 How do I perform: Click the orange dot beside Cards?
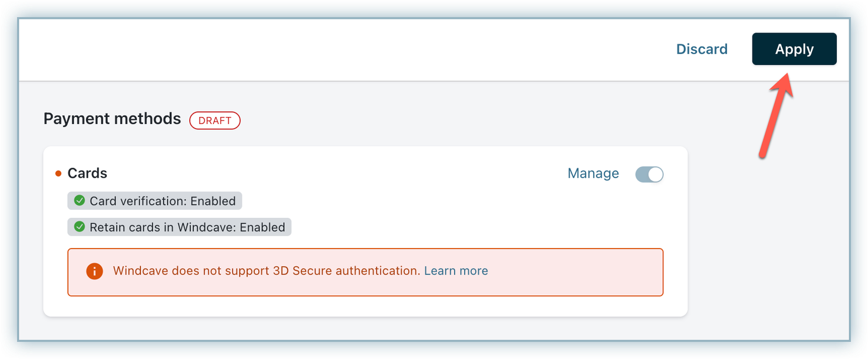pos(58,174)
